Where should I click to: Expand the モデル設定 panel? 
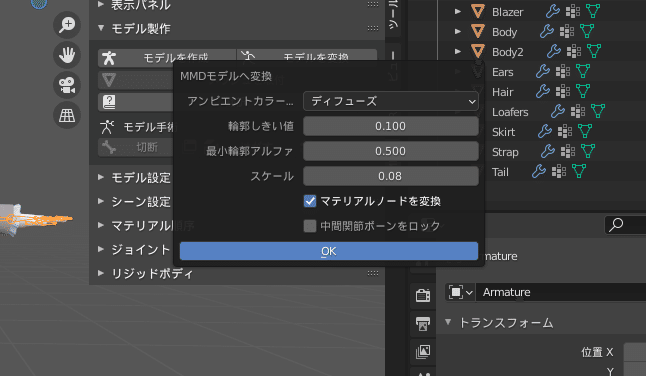tap(101, 177)
